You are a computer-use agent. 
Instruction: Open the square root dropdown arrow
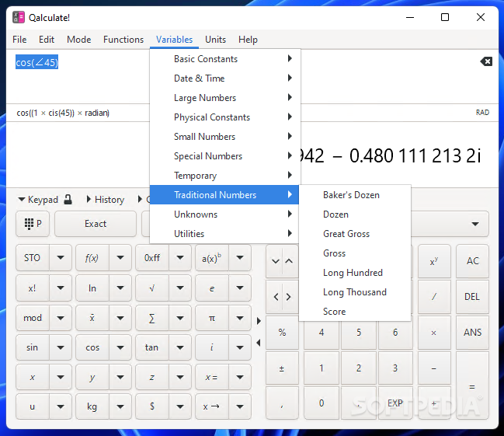click(180, 288)
